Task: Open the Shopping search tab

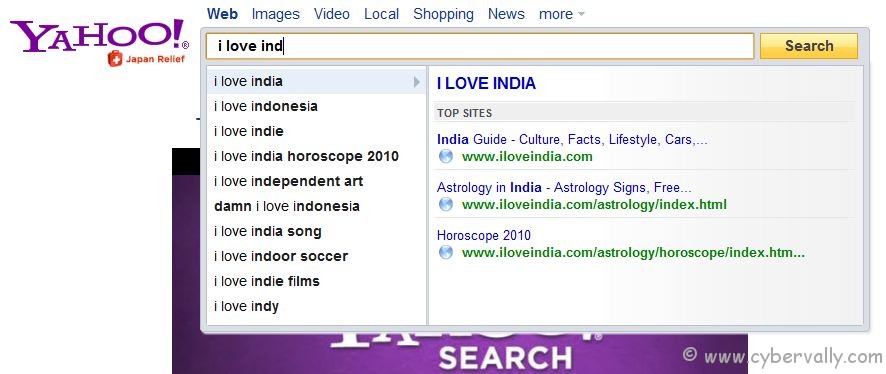Action: (444, 14)
